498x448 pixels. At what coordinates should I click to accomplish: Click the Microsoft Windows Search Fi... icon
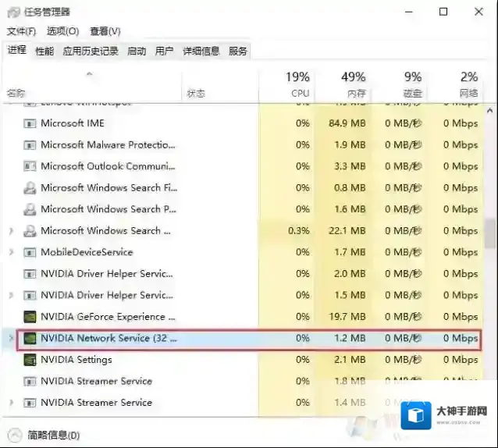coord(30,187)
